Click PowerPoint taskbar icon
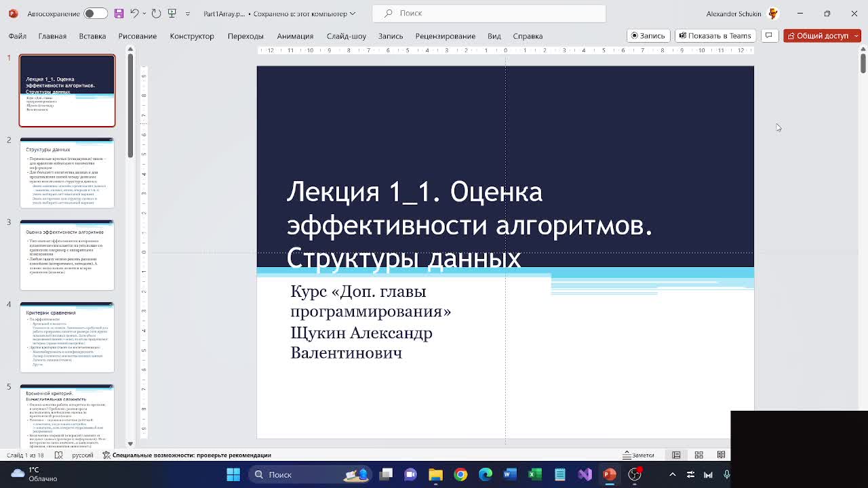This screenshot has width=868, height=488. tap(610, 474)
